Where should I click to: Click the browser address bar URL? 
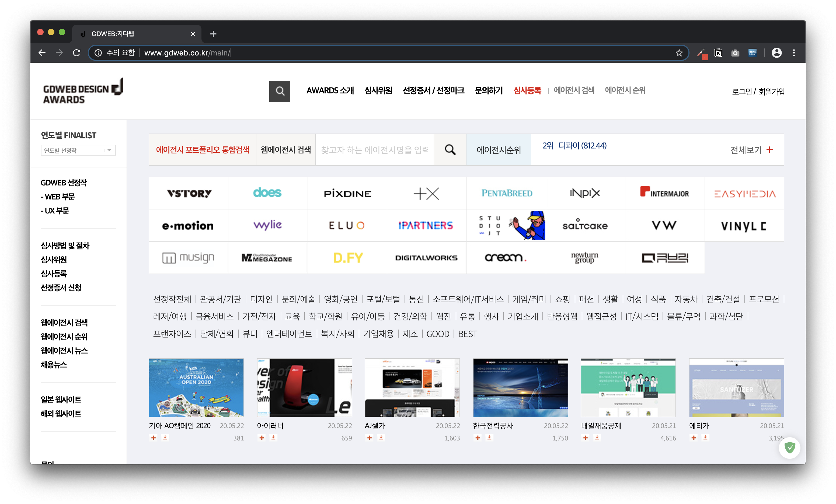187,53
